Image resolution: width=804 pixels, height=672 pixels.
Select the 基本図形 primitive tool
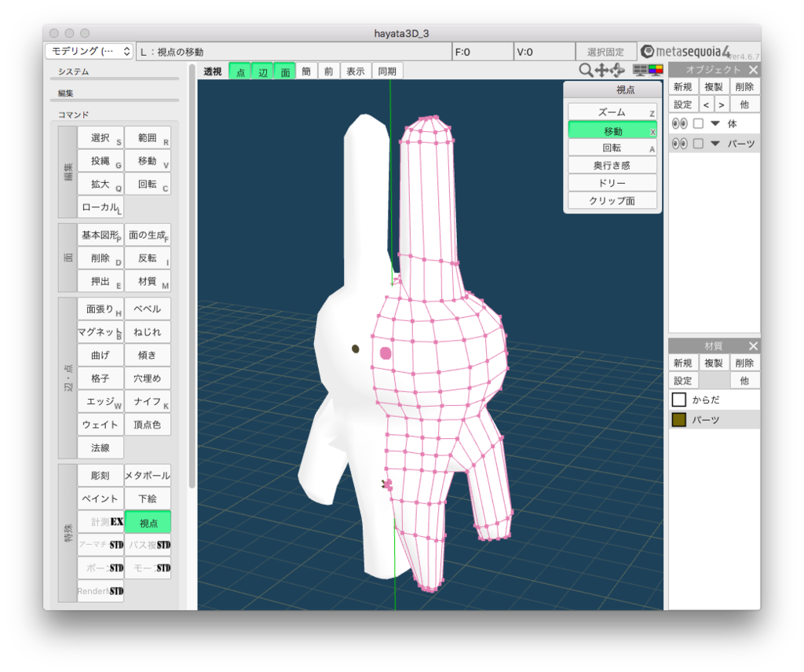[x=100, y=236]
